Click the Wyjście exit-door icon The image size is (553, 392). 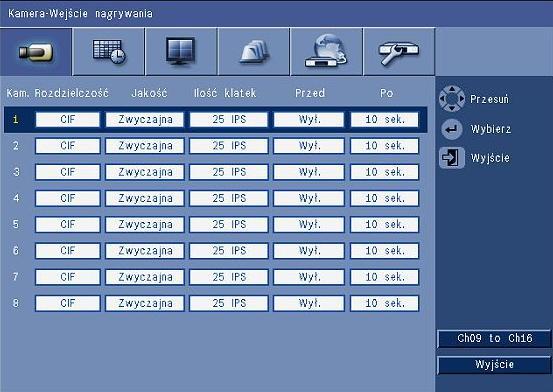click(x=452, y=157)
